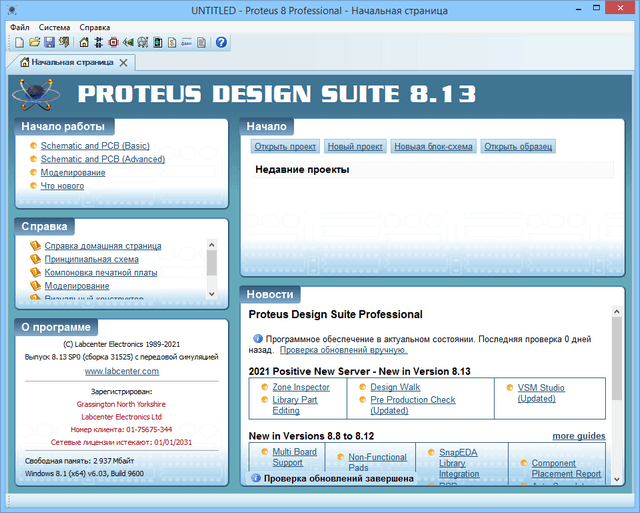Click the app icon in title bar
The width and height of the screenshot is (640, 513).
12,10
